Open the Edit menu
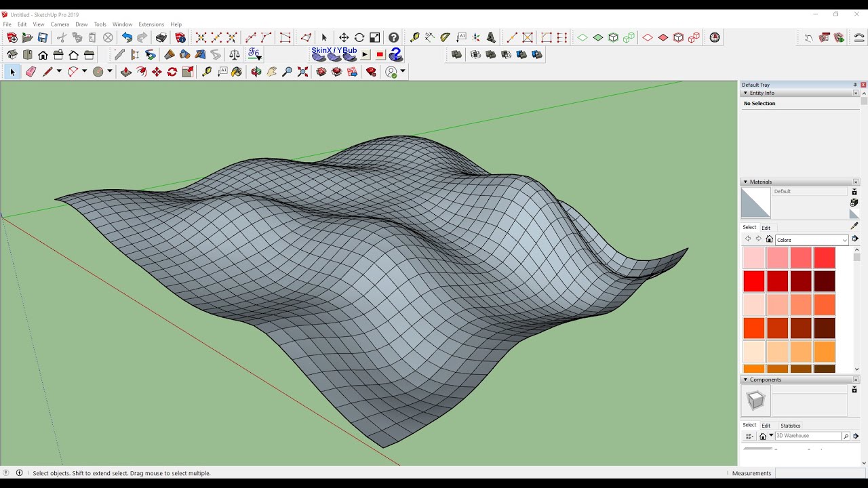 [x=22, y=24]
